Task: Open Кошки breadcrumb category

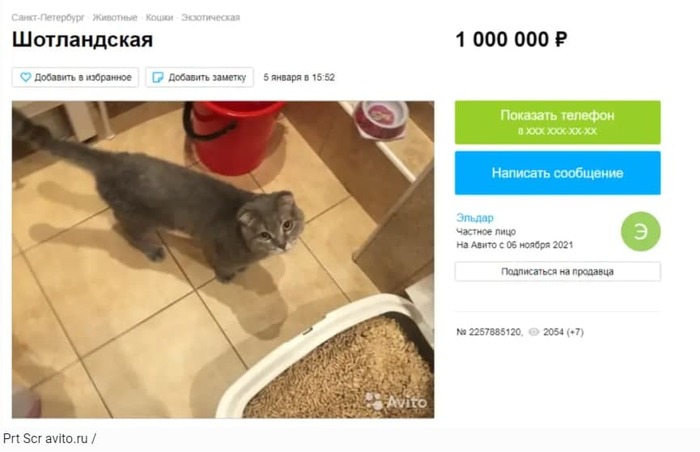Action: pyautogui.click(x=159, y=17)
